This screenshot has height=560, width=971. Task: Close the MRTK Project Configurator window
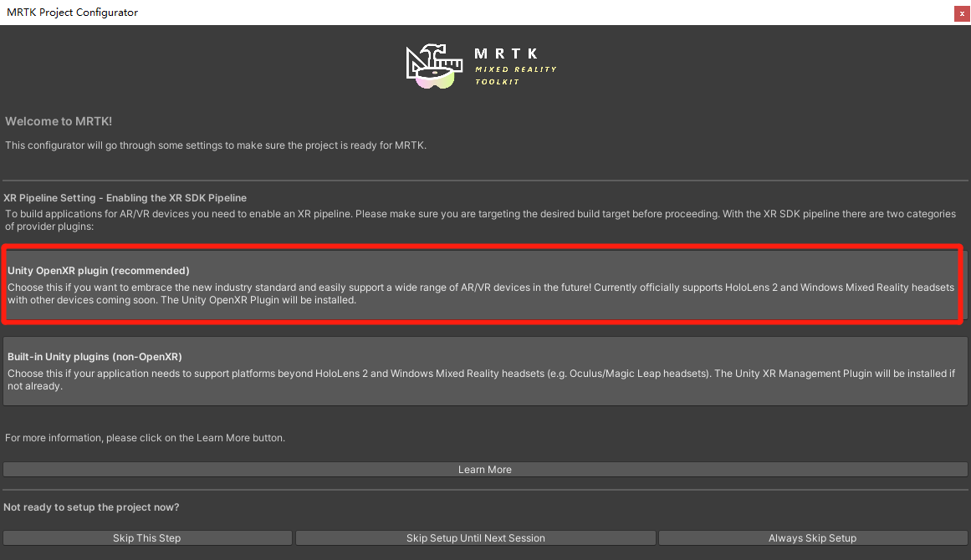(962, 13)
